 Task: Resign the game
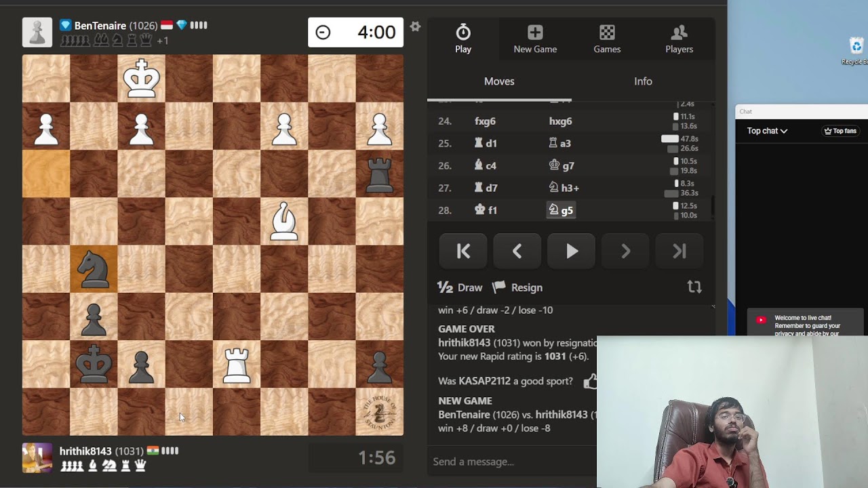click(517, 287)
